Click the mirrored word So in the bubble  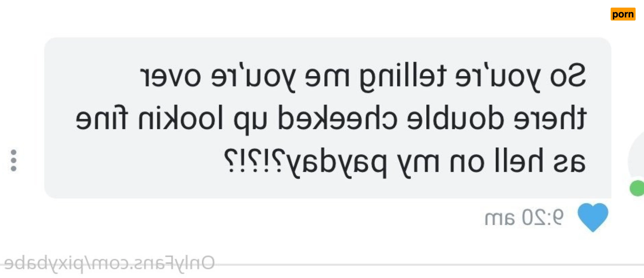(x=568, y=75)
